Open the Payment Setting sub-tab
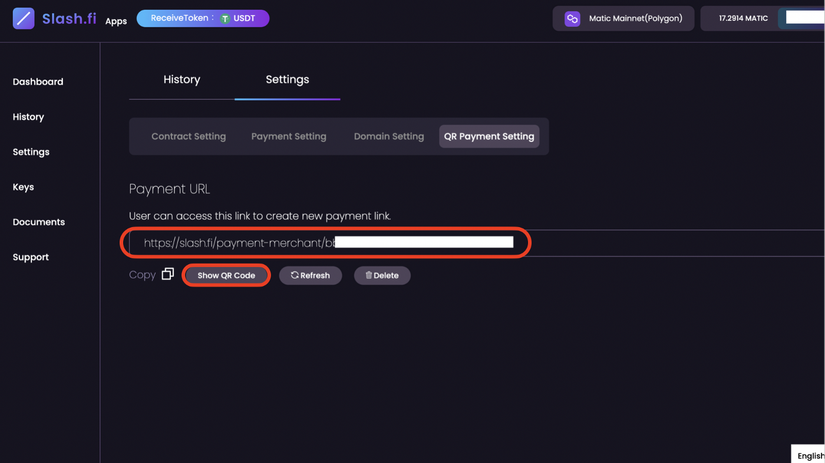825x463 pixels. (x=289, y=136)
